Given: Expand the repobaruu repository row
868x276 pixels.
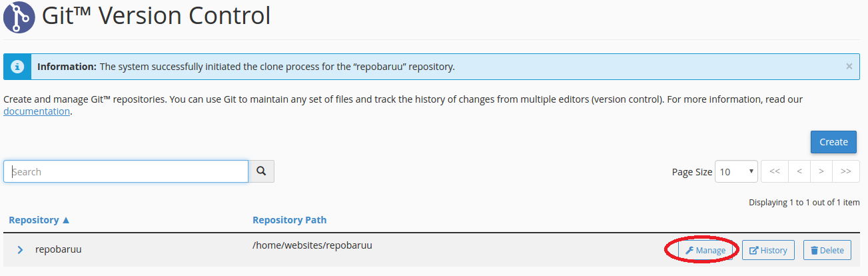Looking at the screenshot, I should [x=21, y=250].
